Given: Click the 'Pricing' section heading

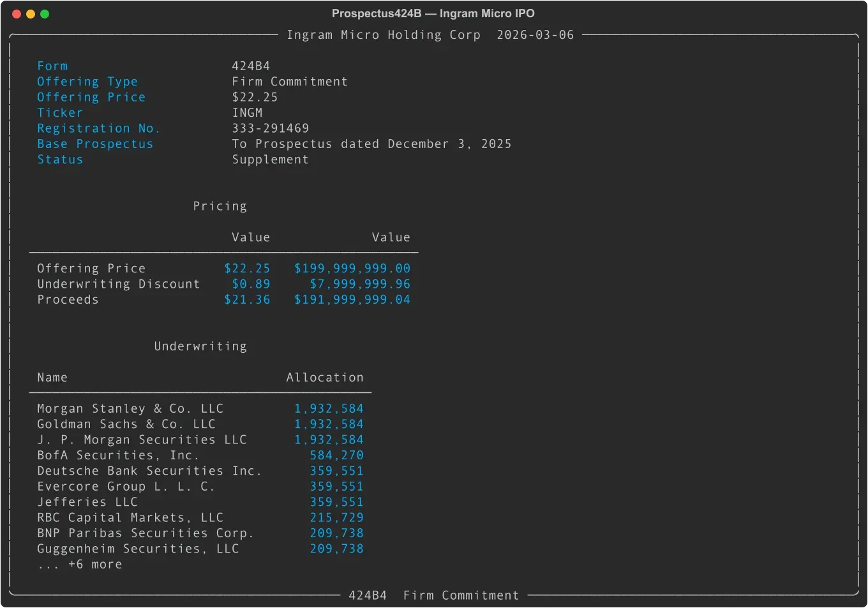Looking at the screenshot, I should click(x=220, y=206).
